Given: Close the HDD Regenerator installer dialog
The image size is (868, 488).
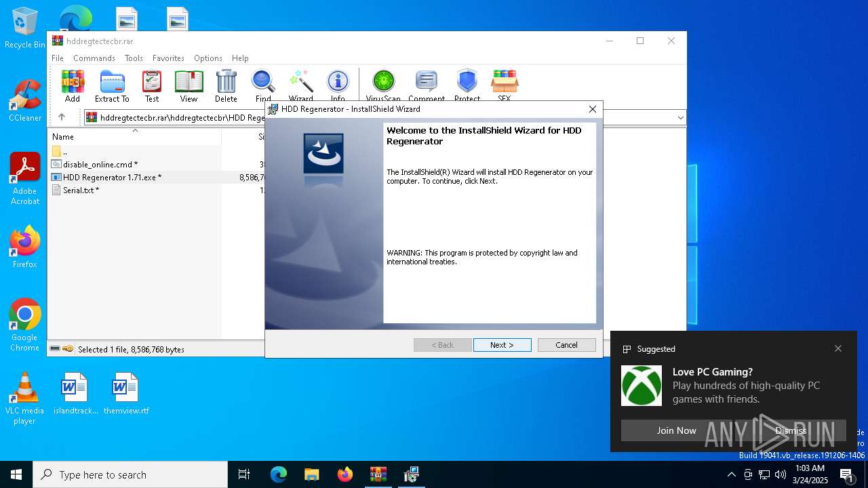Looking at the screenshot, I should pos(593,109).
